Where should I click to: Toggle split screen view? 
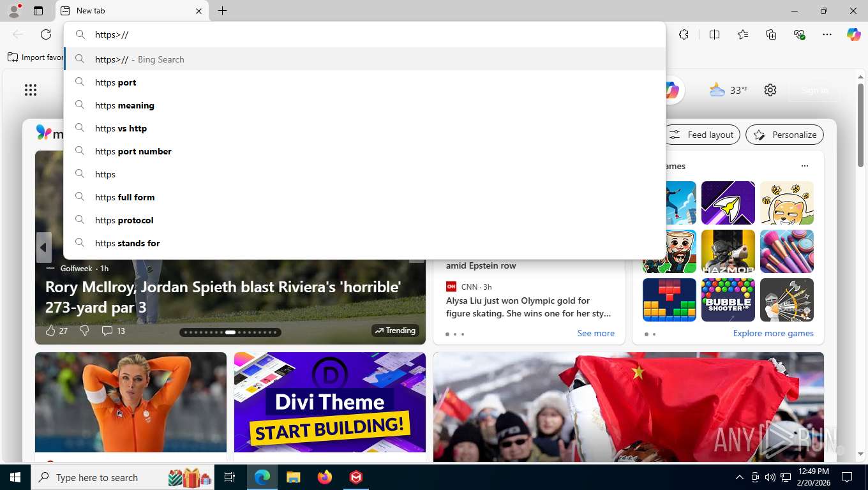[714, 34]
